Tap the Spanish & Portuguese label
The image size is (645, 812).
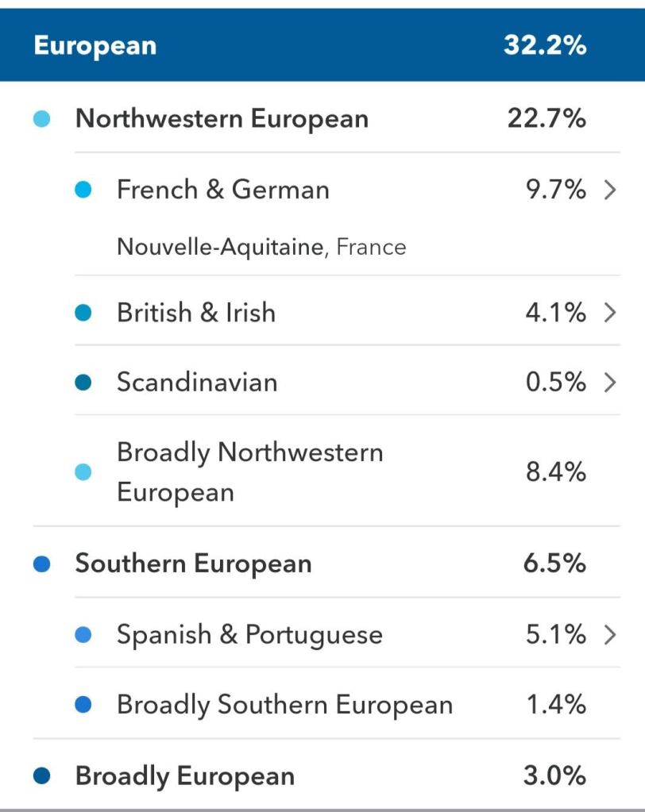(x=249, y=635)
